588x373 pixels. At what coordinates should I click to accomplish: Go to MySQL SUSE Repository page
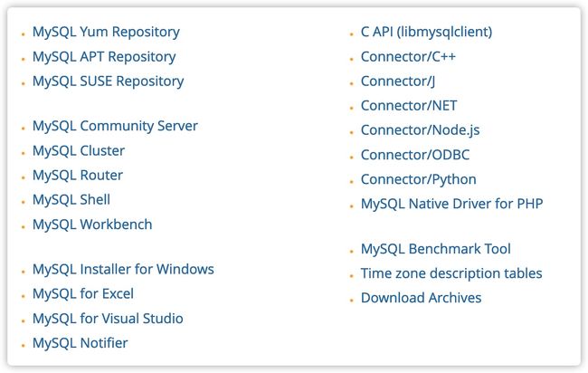pos(108,81)
